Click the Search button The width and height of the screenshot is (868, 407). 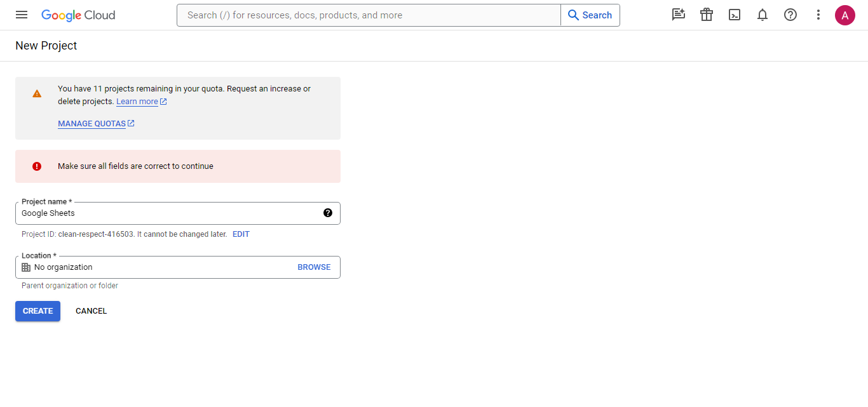(x=590, y=15)
